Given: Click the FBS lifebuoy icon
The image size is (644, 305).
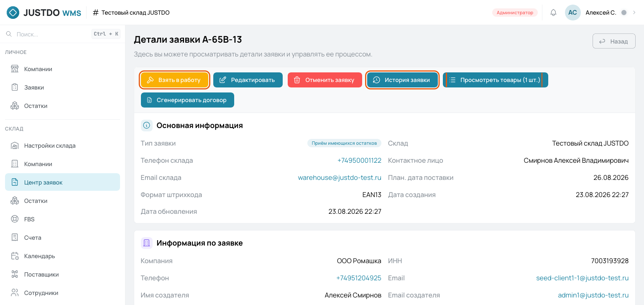Looking at the screenshot, I should (x=15, y=219).
